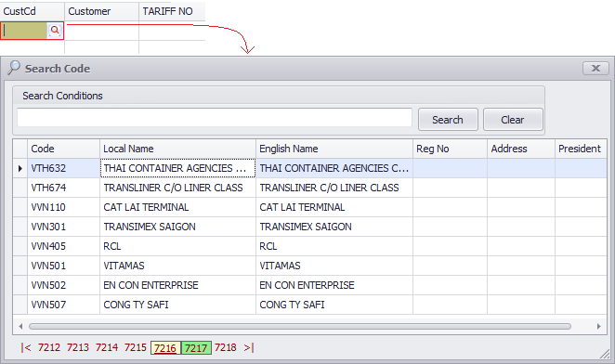Click the Reg No column header
Viewport: 615px width, 364px height.
click(x=450, y=149)
